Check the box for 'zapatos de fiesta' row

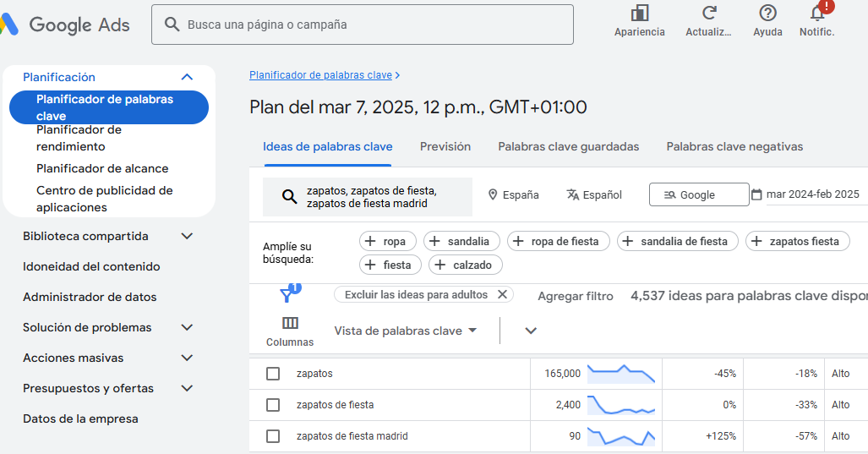pyautogui.click(x=273, y=405)
